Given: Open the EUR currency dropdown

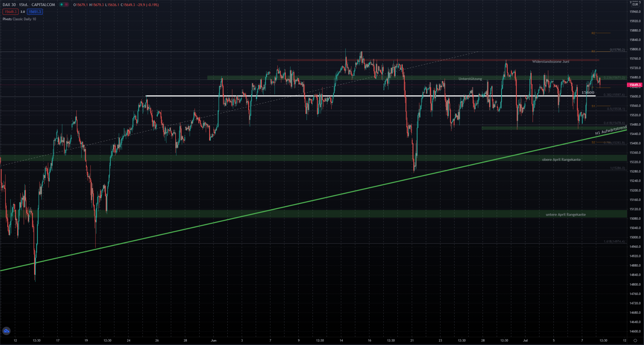Looking at the screenshot, I should point(635,4).
